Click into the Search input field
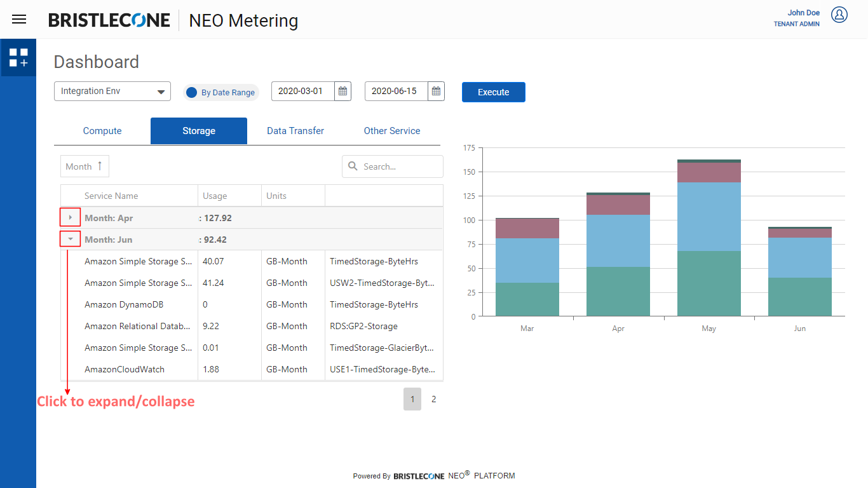This screenshot has width=868, height=488. click(399, 166)
